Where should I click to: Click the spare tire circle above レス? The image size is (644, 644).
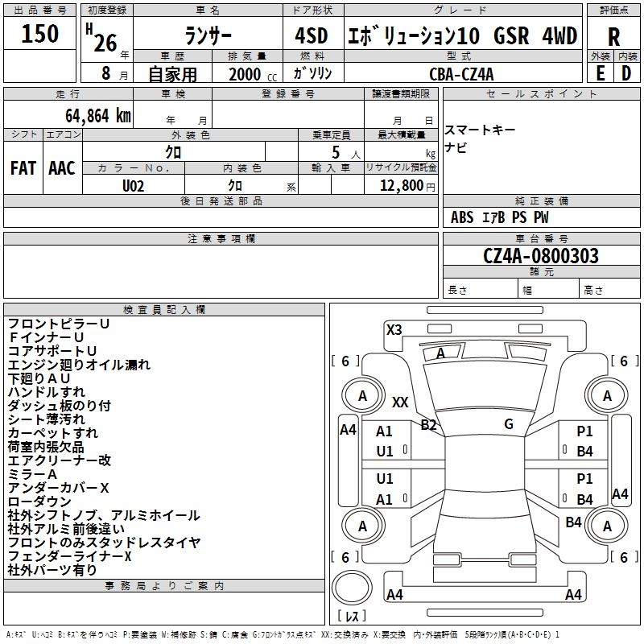[352, 588]
